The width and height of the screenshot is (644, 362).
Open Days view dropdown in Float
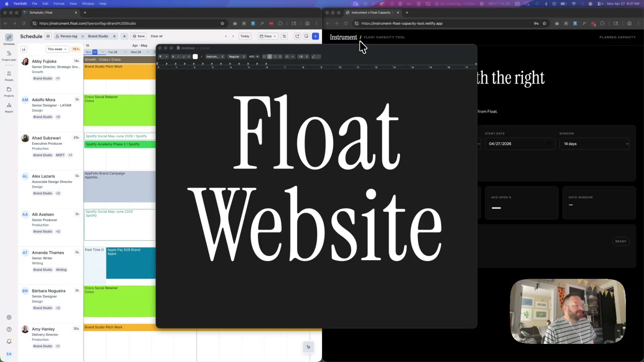[x=268, y=36]
